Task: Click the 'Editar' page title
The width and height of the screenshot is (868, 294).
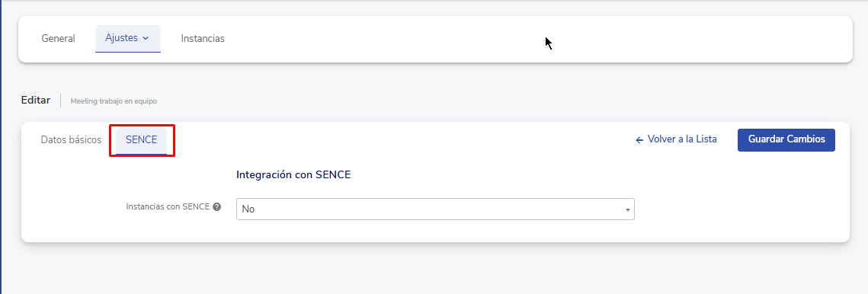Action: tap(35, 101)
